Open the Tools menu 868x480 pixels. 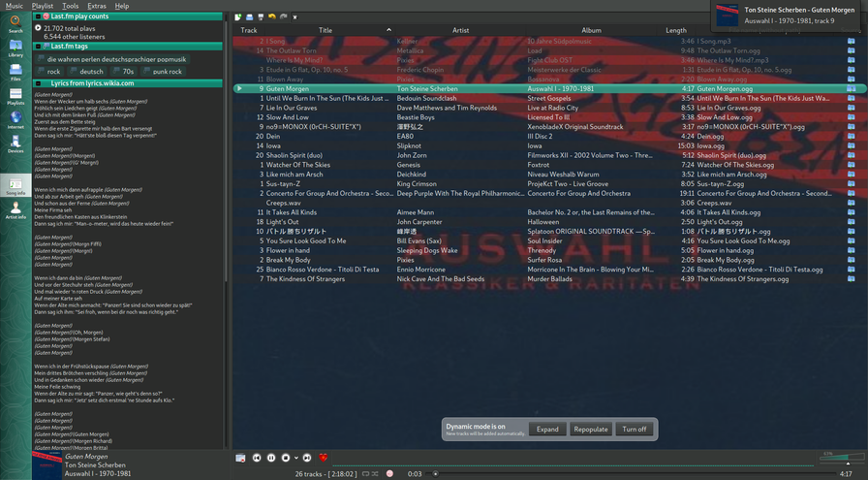click(71, 6)
